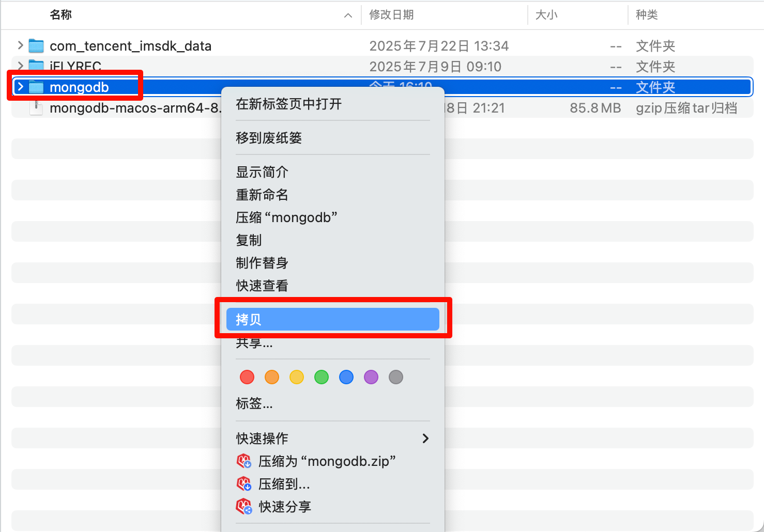Click the mongodb-macos-arm64 archive file icon
Screen dimensions: 764x532
pos(36,108)
